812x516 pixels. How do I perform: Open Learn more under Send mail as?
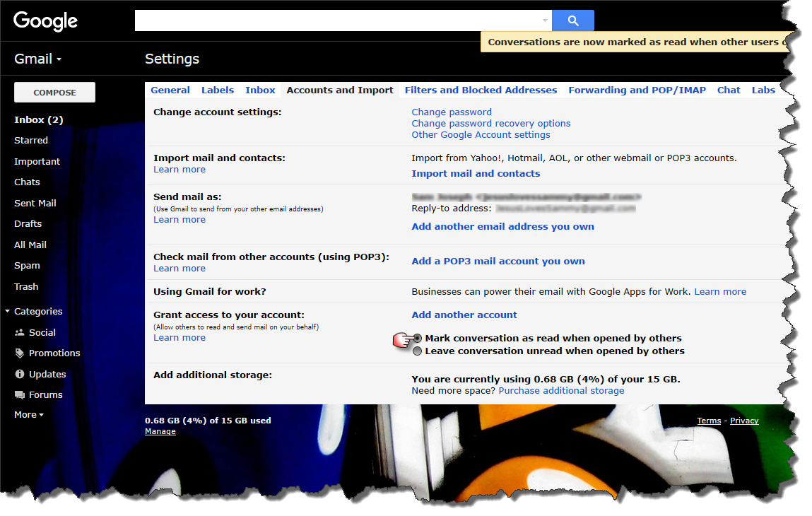[180, 220]
